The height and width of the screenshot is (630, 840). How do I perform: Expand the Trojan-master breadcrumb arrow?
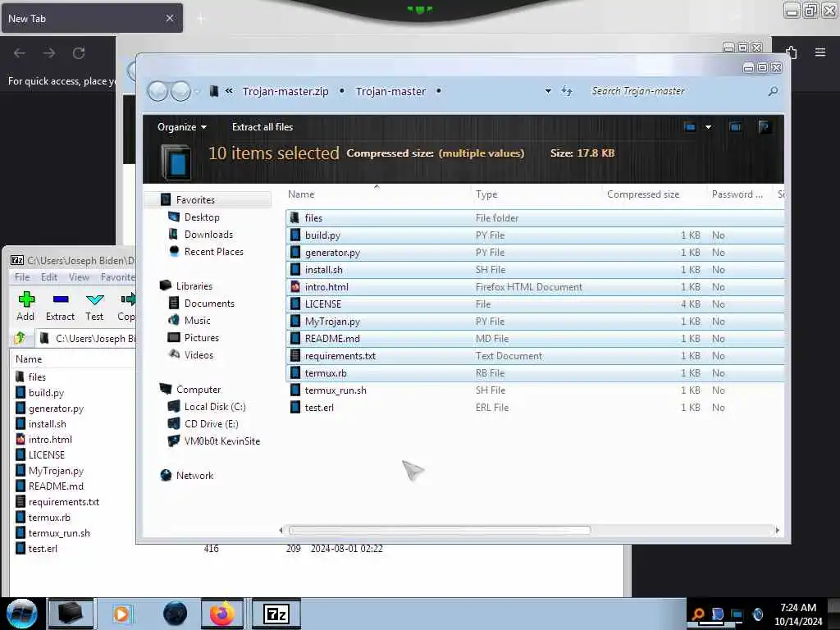[438, 92]
